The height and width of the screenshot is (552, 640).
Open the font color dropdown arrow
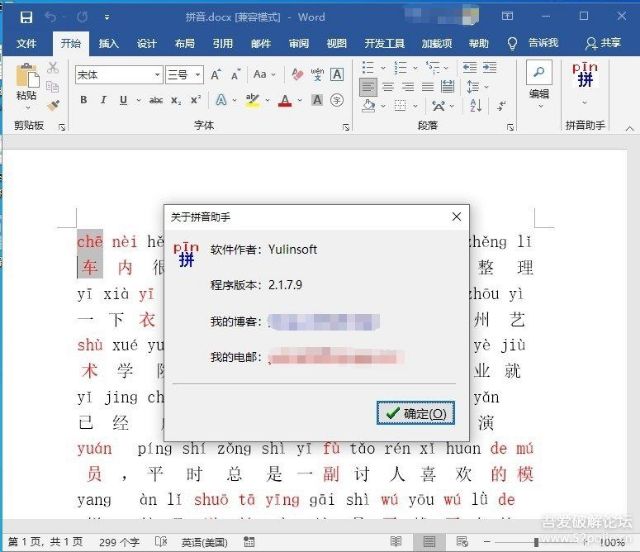click(x=300, y=100)
